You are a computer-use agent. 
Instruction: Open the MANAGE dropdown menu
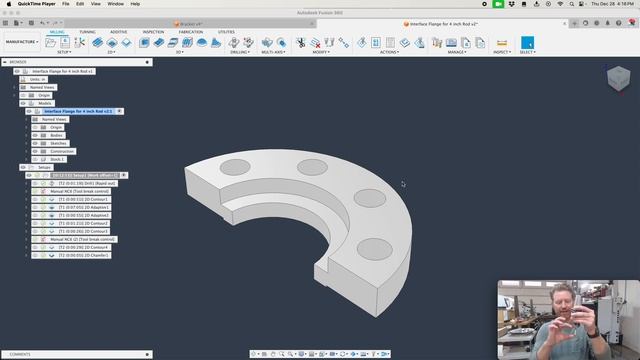[x=457, y=52]
